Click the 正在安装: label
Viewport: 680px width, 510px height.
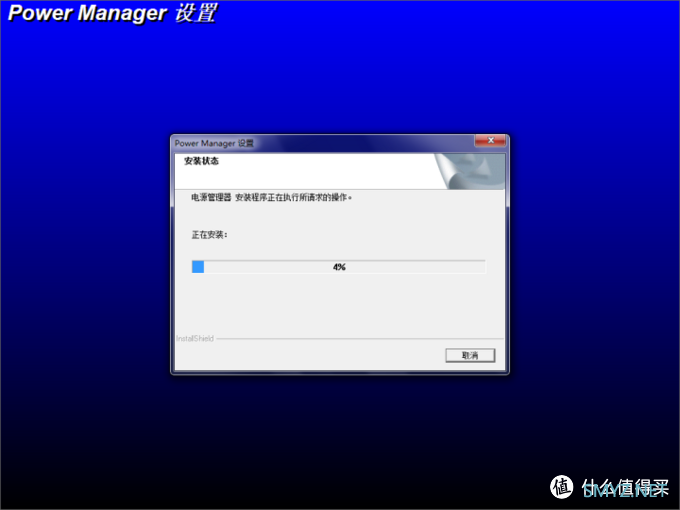tap(209, 235)
